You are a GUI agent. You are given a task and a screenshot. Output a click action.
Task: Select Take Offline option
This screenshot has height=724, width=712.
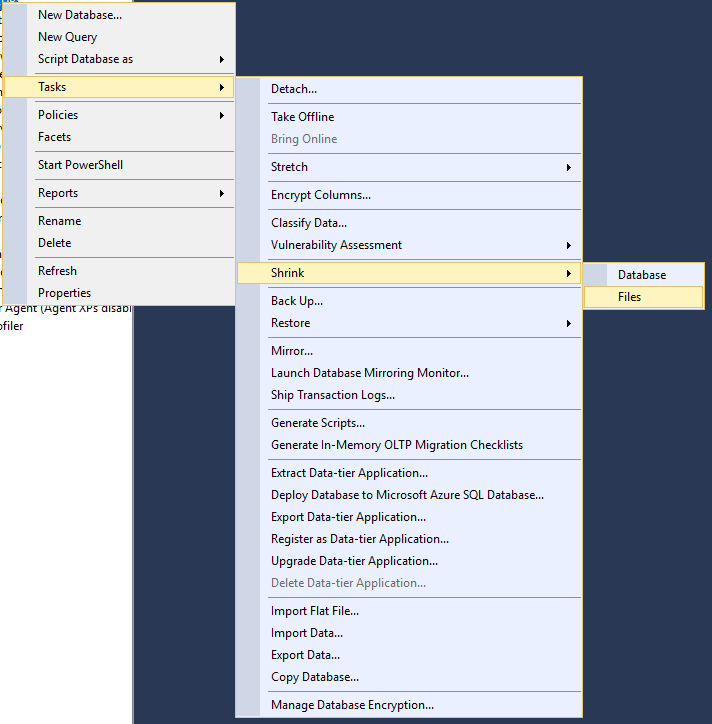pyautogui.click(x=302, y=117)
